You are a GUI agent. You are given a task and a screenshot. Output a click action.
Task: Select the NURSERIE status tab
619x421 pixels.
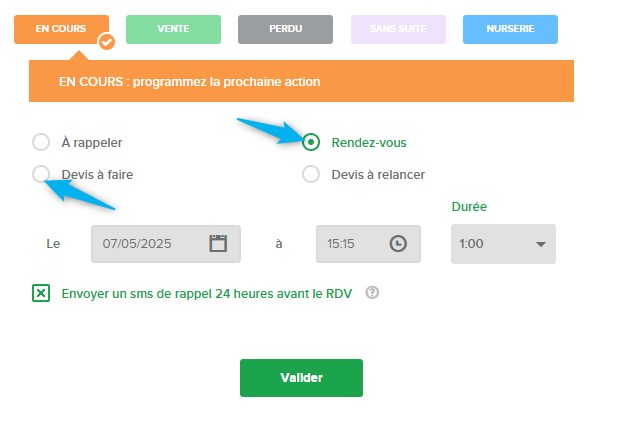point(510,29)
